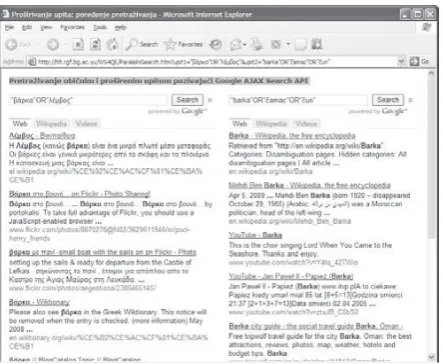
Task: Clear right search results with X
Action: (x=411, y=100)
